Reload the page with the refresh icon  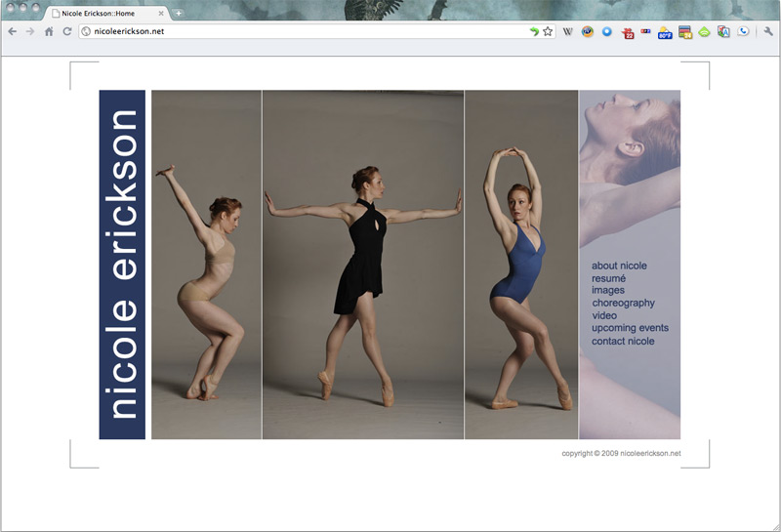click(67, 31)
